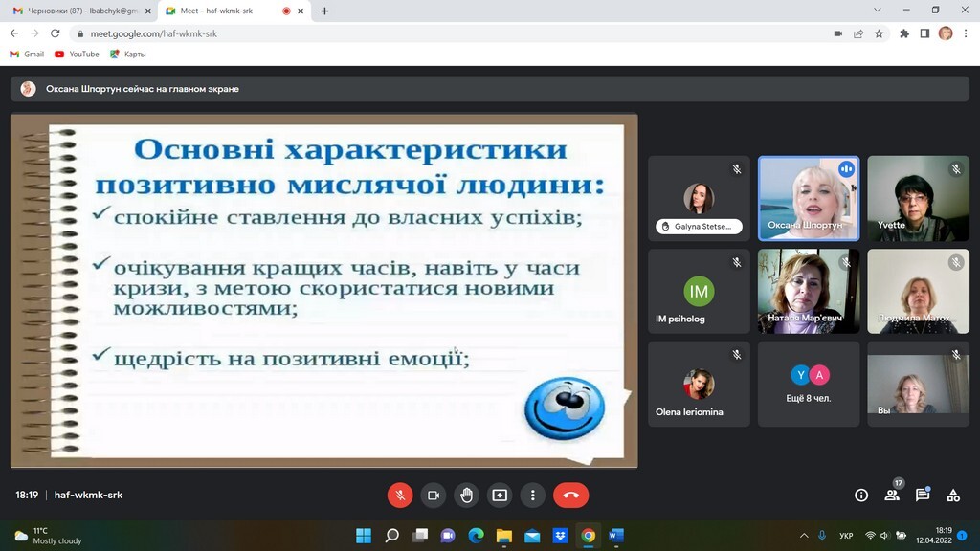Open volume speaker tray icon
Screen dimensions: 980x551
pos(884,536)
